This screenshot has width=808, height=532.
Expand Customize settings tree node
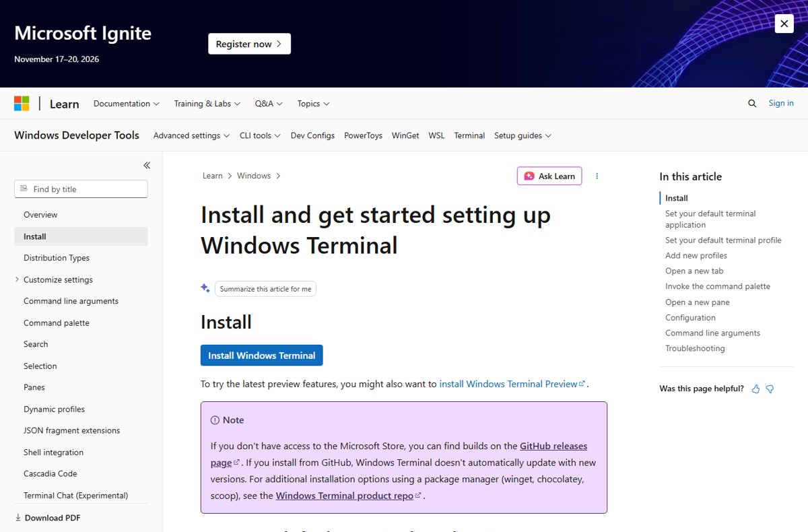click(17, 279)
